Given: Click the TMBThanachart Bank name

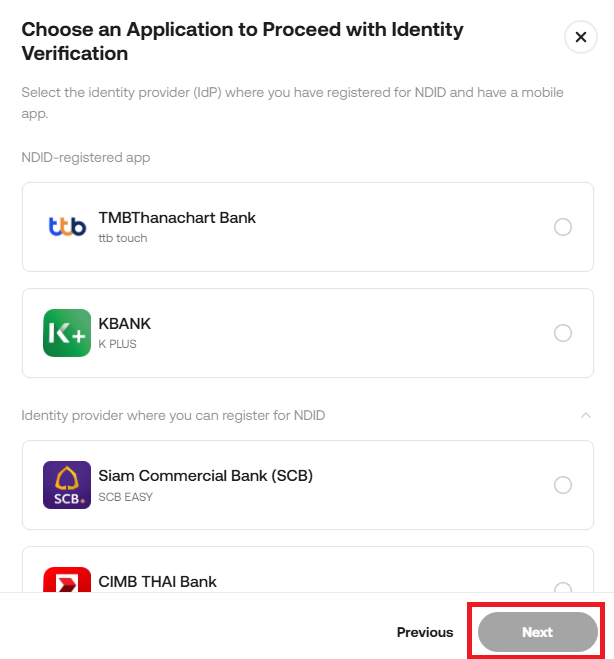Looking at the screenshot, I should (177, 218).
